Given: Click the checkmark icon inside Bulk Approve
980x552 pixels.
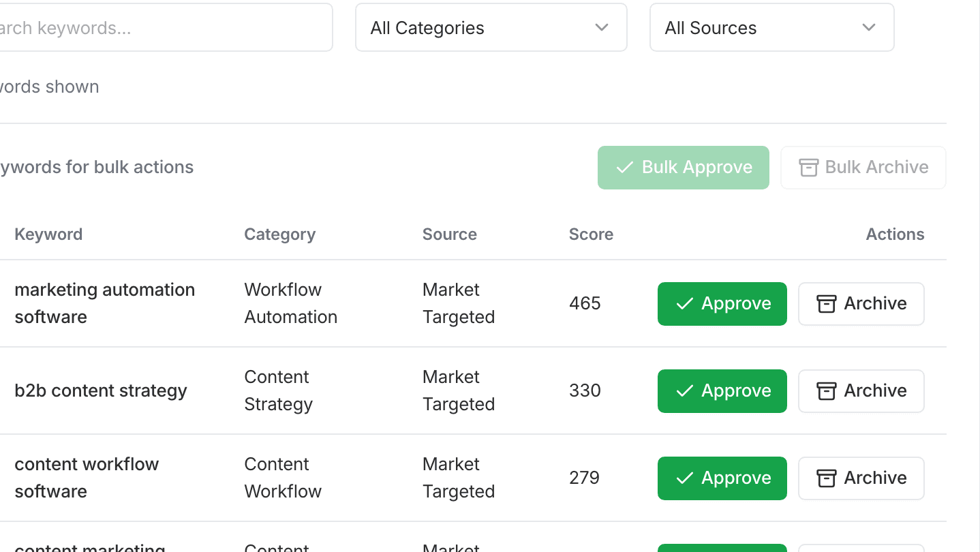Looking at the screenshot, I should 624,167.
